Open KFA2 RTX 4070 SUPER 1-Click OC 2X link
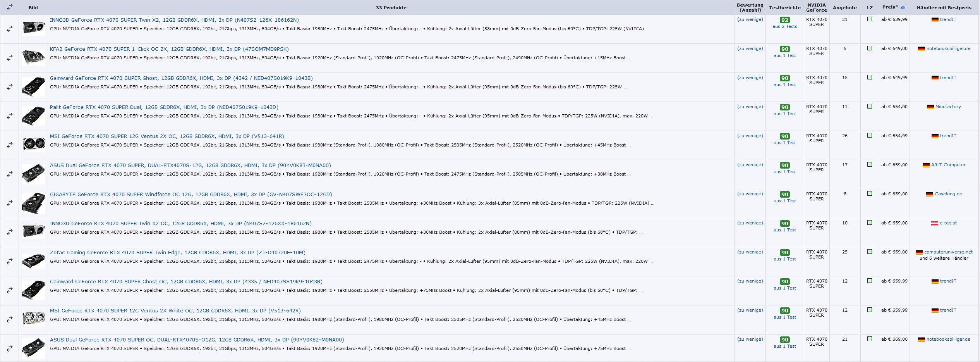980x362 pixels. coord(169,49)
